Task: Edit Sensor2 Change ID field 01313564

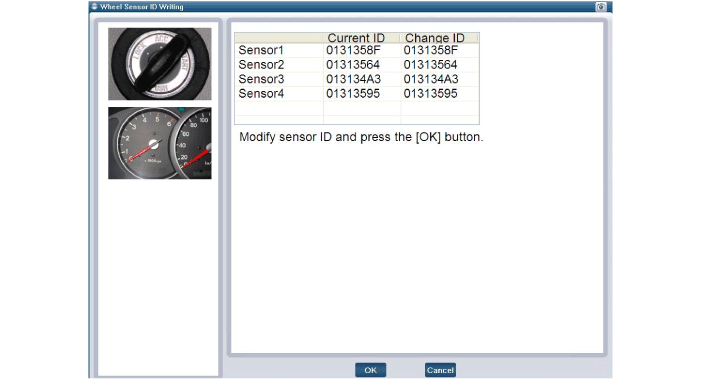Action: 440,65
